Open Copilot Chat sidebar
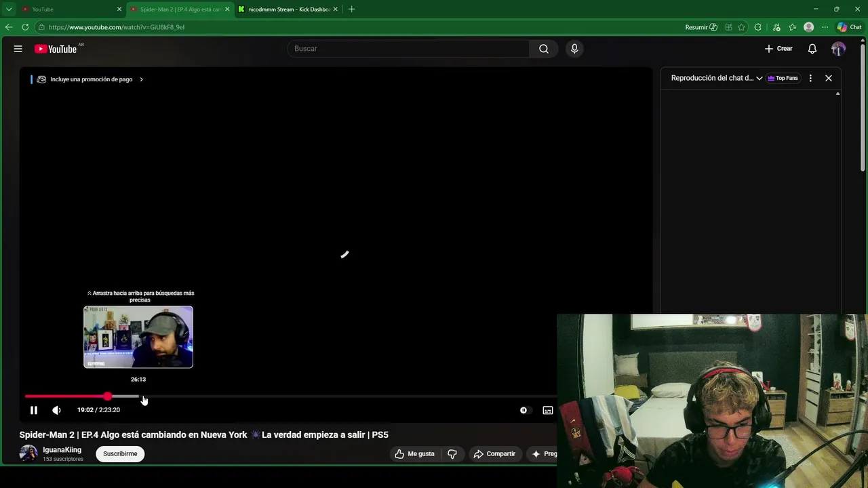The image size is (868, 488). pos(849,27)
